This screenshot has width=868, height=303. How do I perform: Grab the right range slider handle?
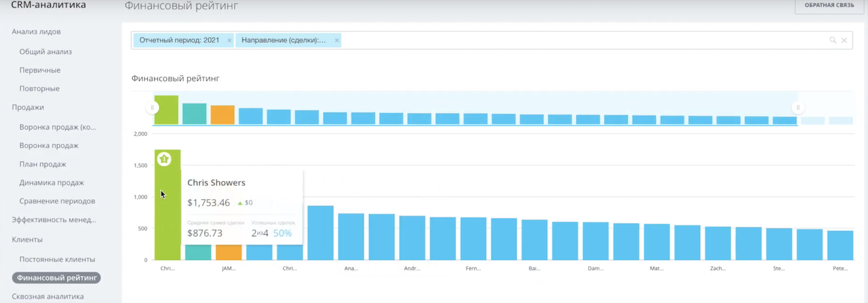(798, 108)
